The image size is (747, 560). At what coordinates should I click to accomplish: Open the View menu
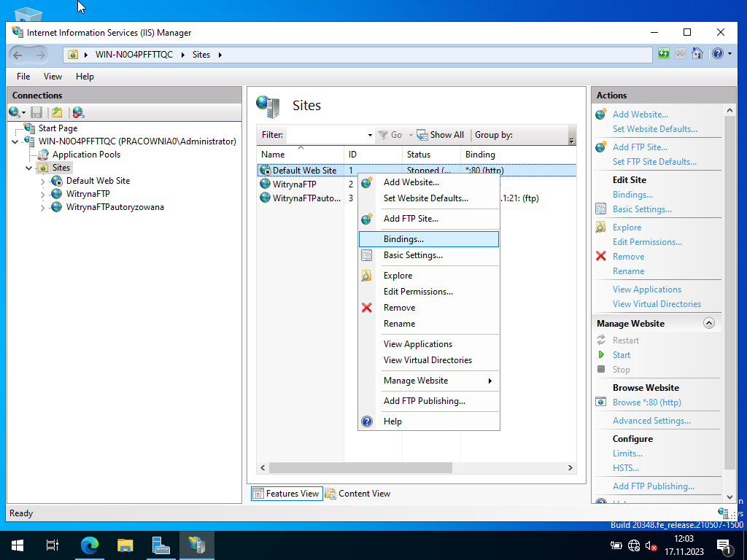53,76
